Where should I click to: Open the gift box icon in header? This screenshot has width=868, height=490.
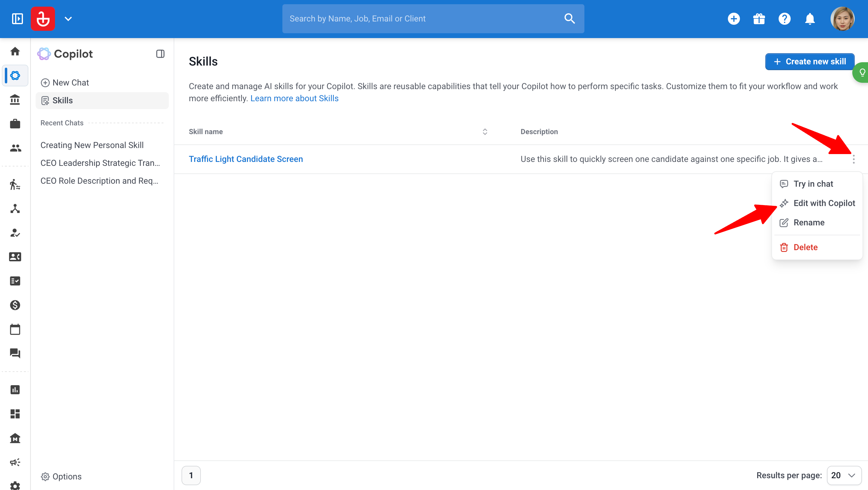[x=759, y=18]
